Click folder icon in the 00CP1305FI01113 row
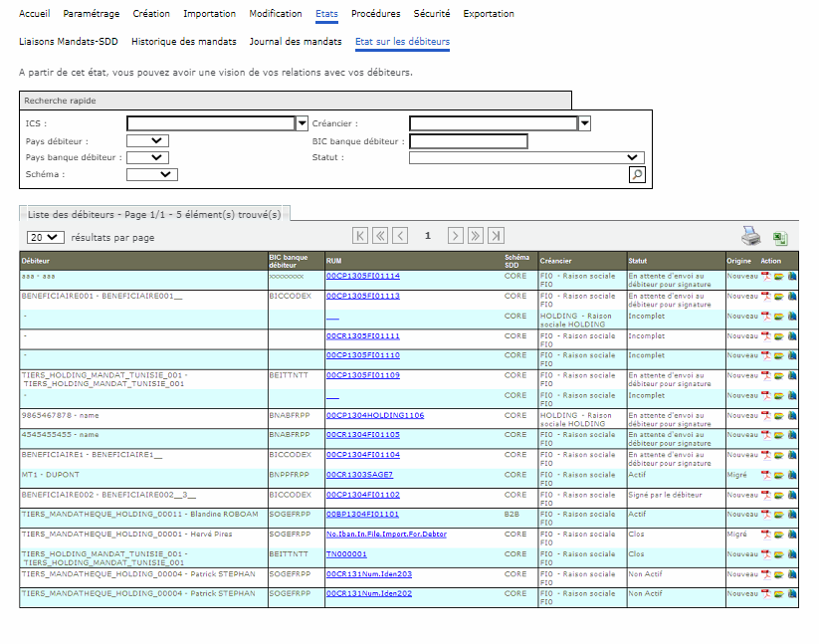The image size is (819, 644). (x=779, y=297)
